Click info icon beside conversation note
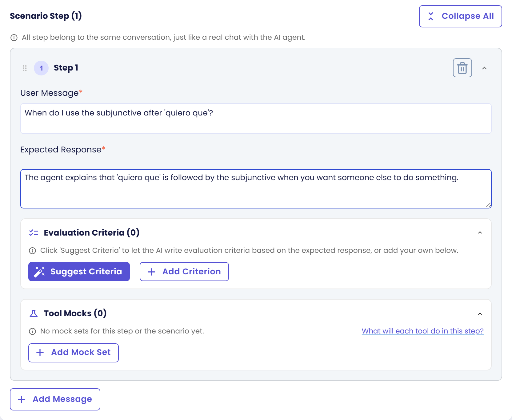Screen dimensions: 512x420 click(x=14, y=38)
